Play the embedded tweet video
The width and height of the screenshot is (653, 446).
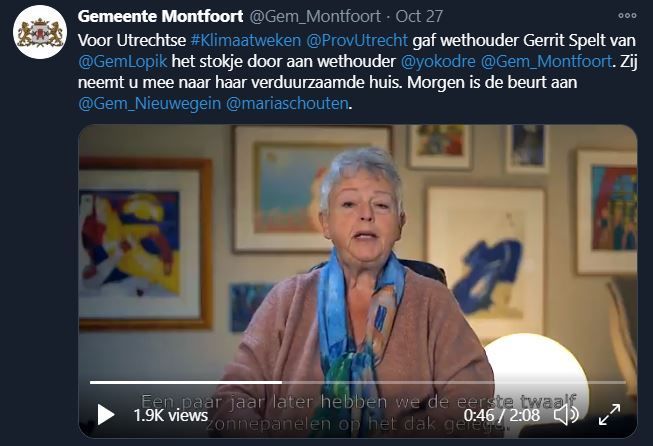pyautogui.click(x=106, y=415)
